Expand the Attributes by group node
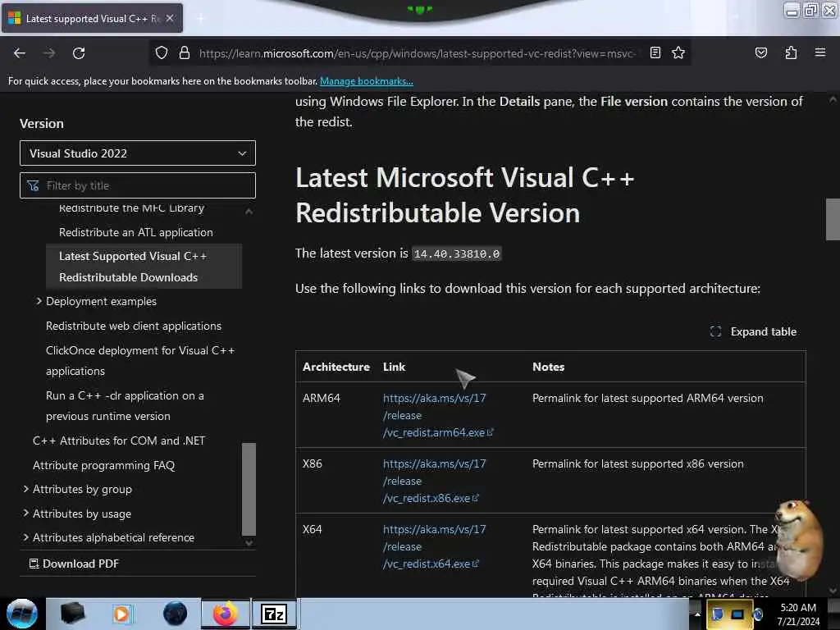 tap(25, 489)
